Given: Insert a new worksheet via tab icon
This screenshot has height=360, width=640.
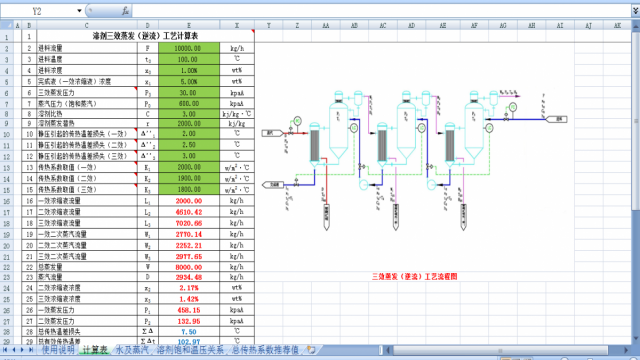Looking at the screenshot, I should [311, 350].
